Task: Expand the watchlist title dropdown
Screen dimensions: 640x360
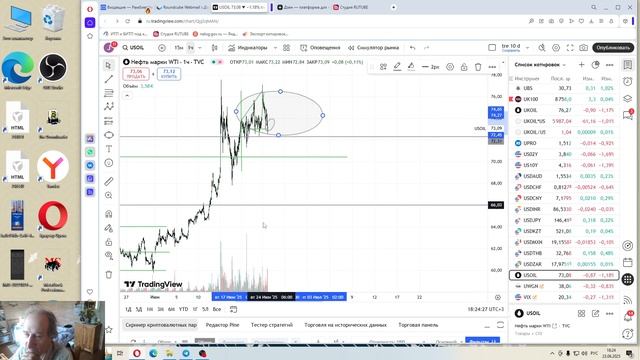Action: pos(564,65)
